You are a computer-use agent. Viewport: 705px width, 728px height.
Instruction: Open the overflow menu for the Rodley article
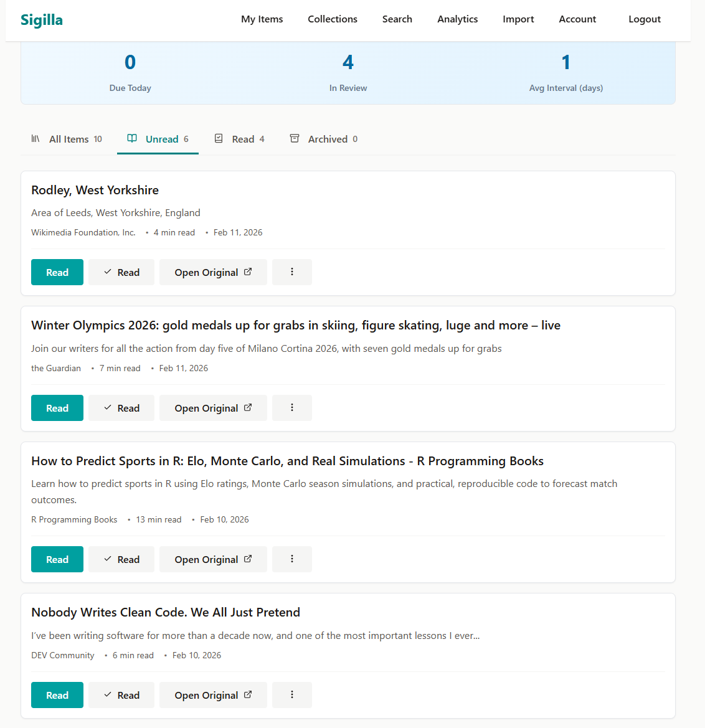point(292,272)
